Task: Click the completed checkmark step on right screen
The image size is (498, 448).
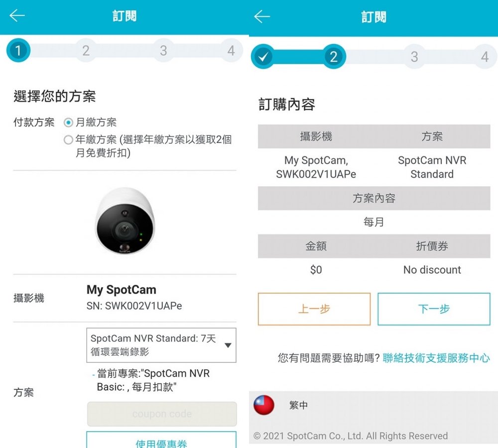Action: (x=263, y=57)
